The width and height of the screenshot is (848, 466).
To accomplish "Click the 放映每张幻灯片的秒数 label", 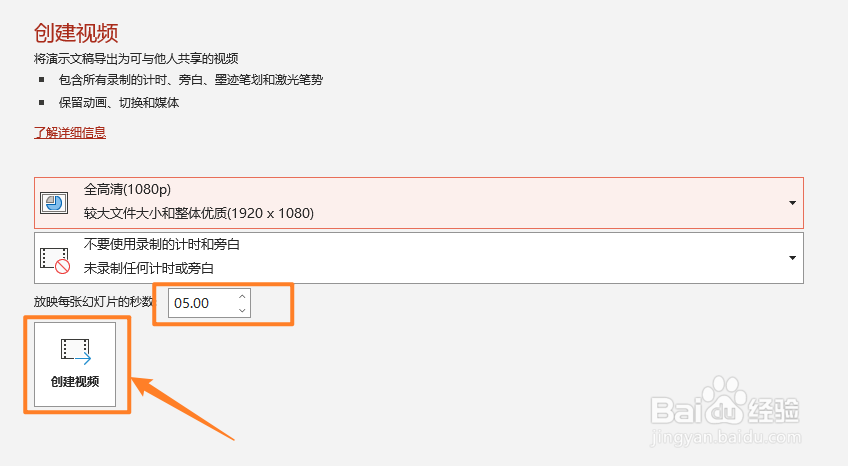I will point(94,302).
